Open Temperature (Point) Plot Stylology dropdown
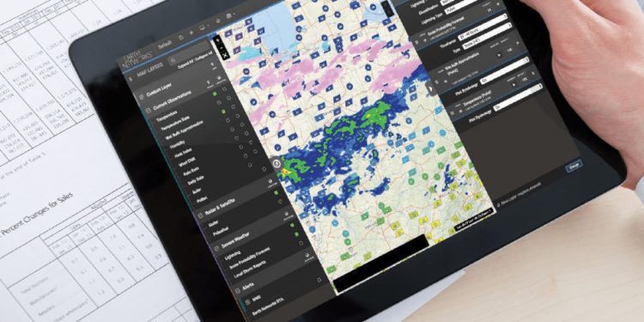The width and height of the screenshot is (644, 322). coord(518,97)
